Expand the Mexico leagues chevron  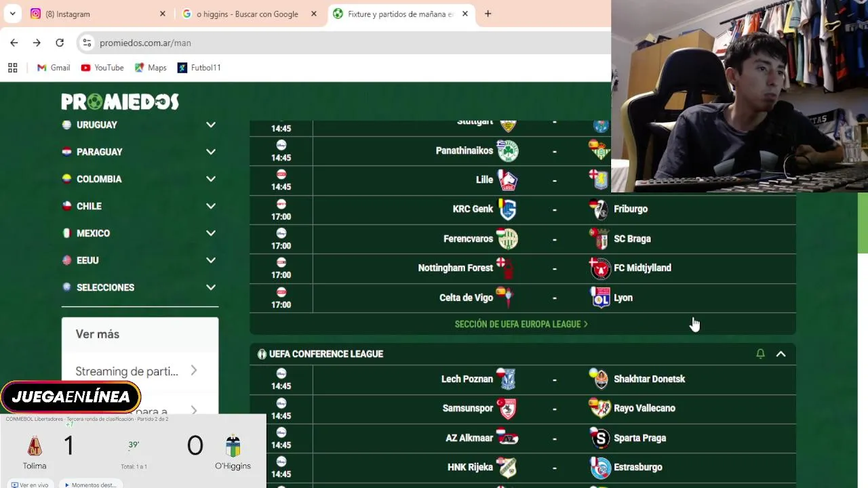(211, 233)
